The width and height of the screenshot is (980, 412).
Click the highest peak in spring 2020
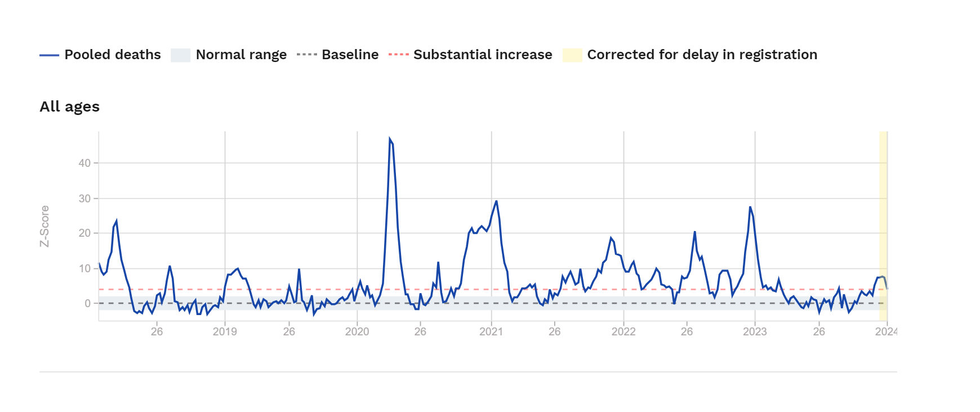tap(390, 139)
